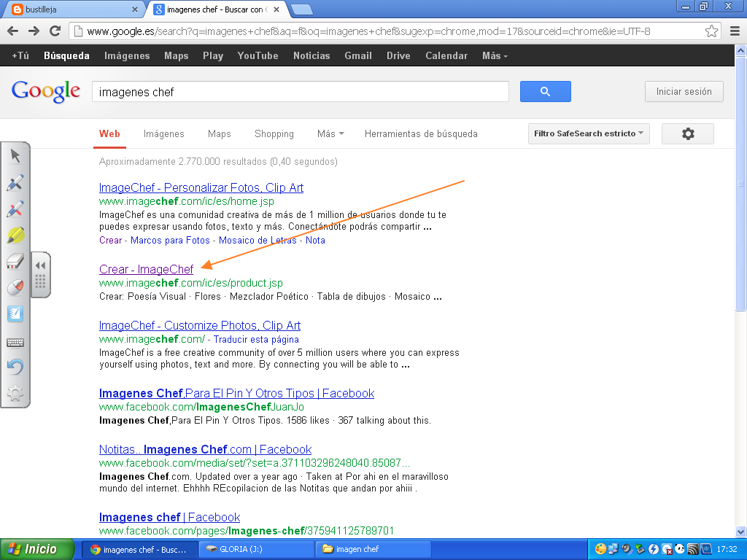Screen dimensions: 747x560
Task: Click the blue undo arrow in floating toolbar
Action: click(x=15, y=367)
